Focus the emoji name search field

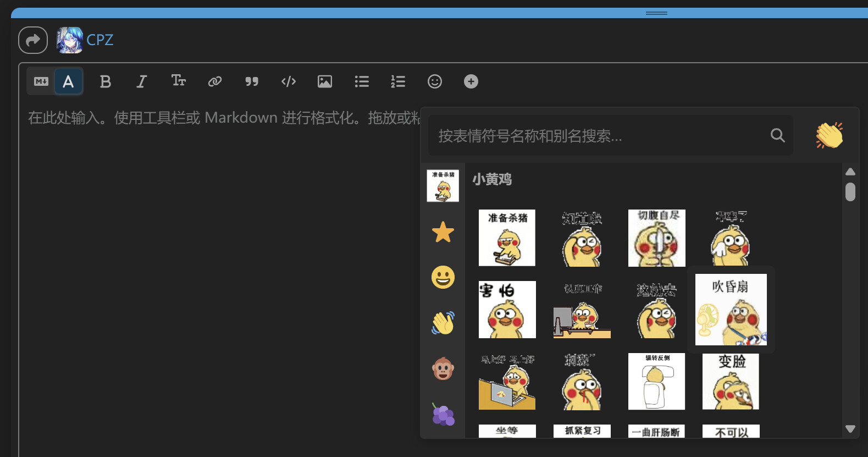tap(599, 136)
